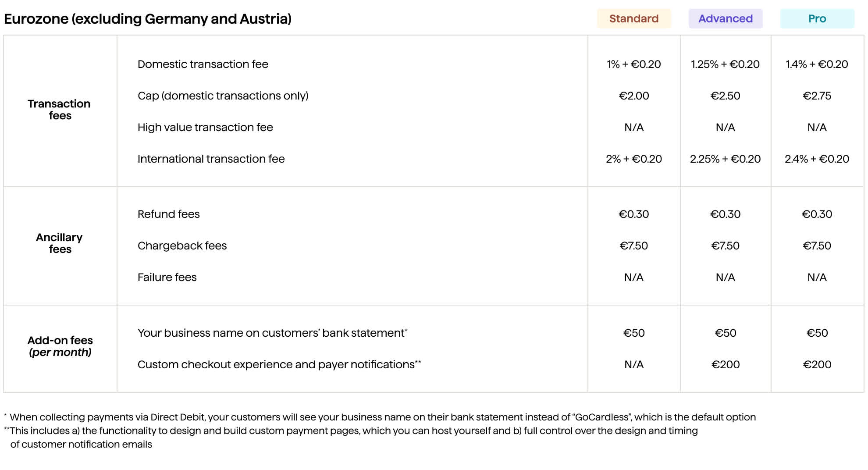The height and width of the screenshot is (470, 868).
Task: Click the Domestic transaction fee label
Action: 203,64
